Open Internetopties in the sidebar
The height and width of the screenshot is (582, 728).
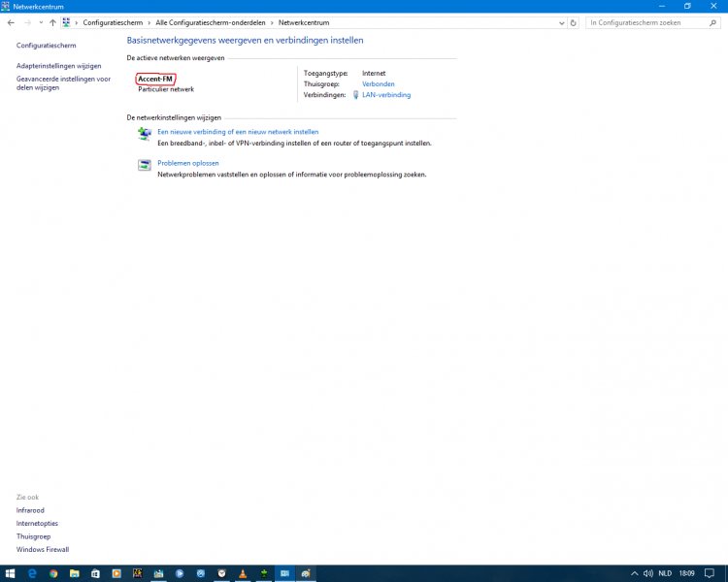click(37, 523)
